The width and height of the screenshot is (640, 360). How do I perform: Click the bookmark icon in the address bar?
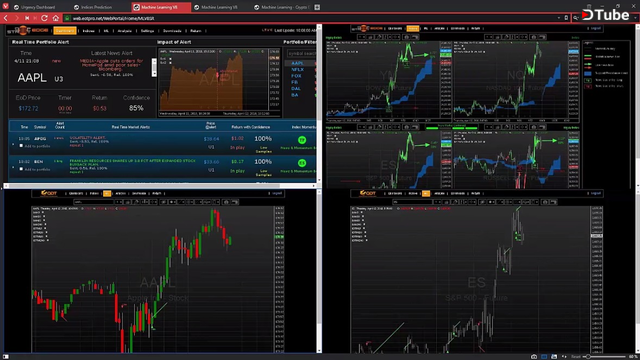pos(566,18)
